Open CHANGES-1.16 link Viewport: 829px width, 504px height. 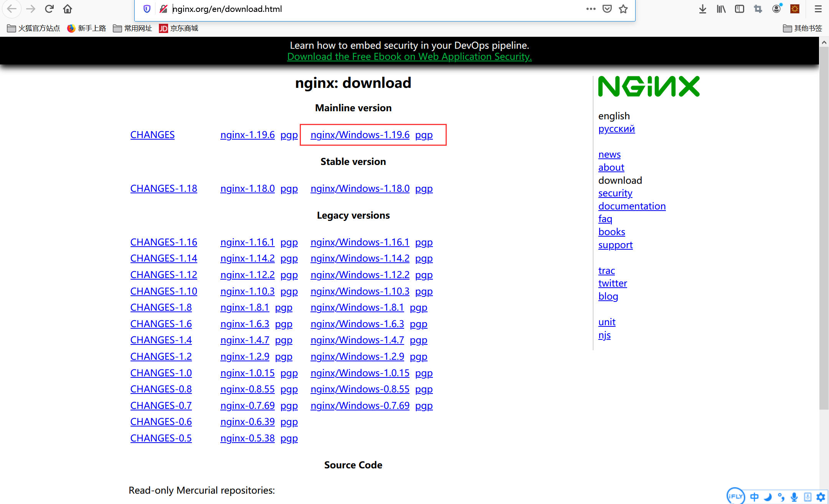coord(163,242)
